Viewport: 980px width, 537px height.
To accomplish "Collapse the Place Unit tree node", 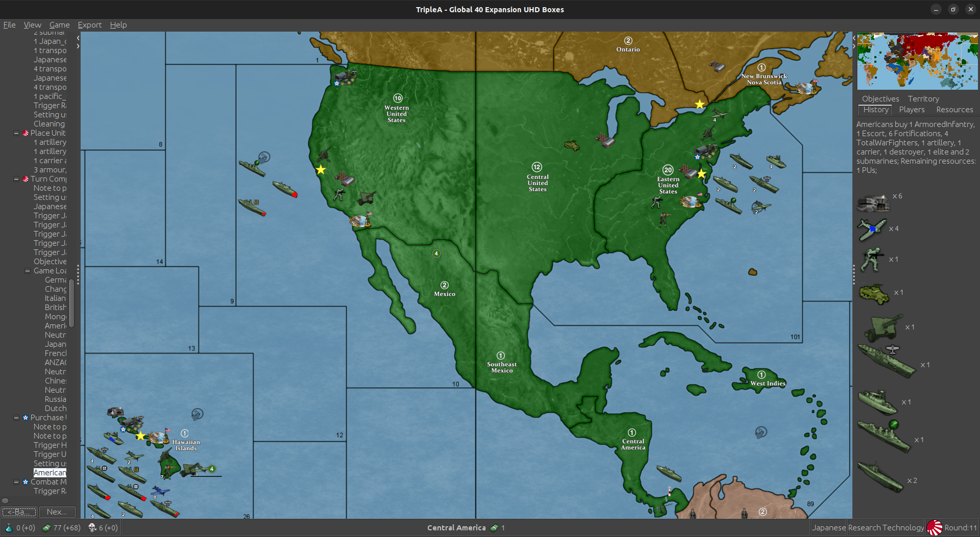I will pyautogui.click(x=16, y=133).
